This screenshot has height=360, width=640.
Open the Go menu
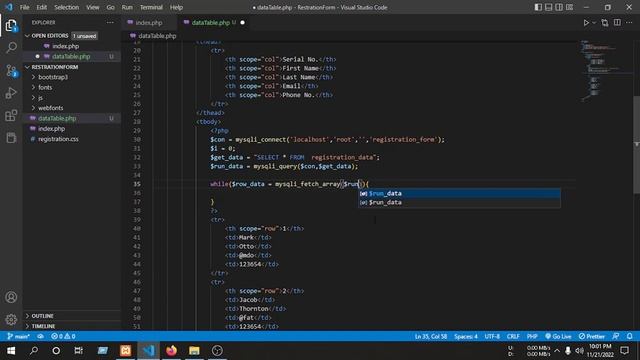click(x=111, y=7)
